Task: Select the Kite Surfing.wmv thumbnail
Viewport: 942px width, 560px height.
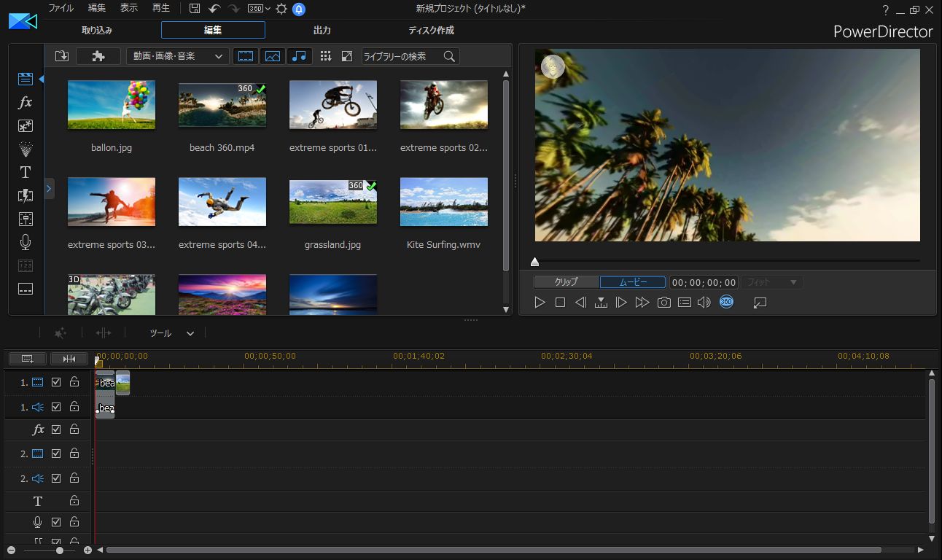Action: pyautogui.click(x=443, y=202)
